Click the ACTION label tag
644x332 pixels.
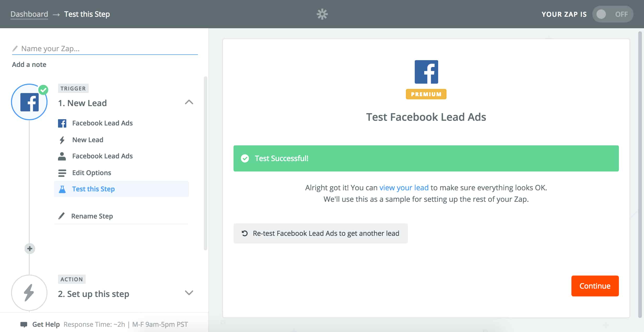(72, 279)
